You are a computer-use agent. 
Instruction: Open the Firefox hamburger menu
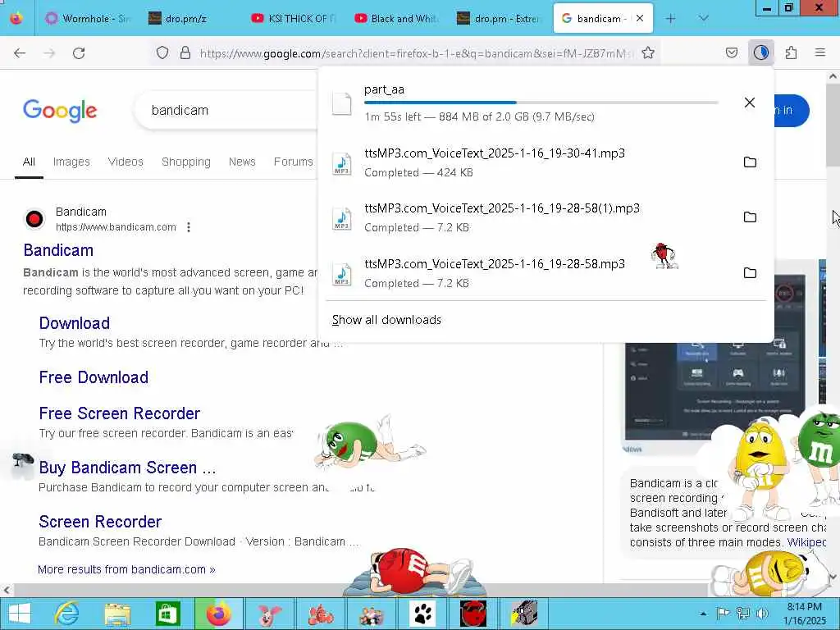pos(820,52)
